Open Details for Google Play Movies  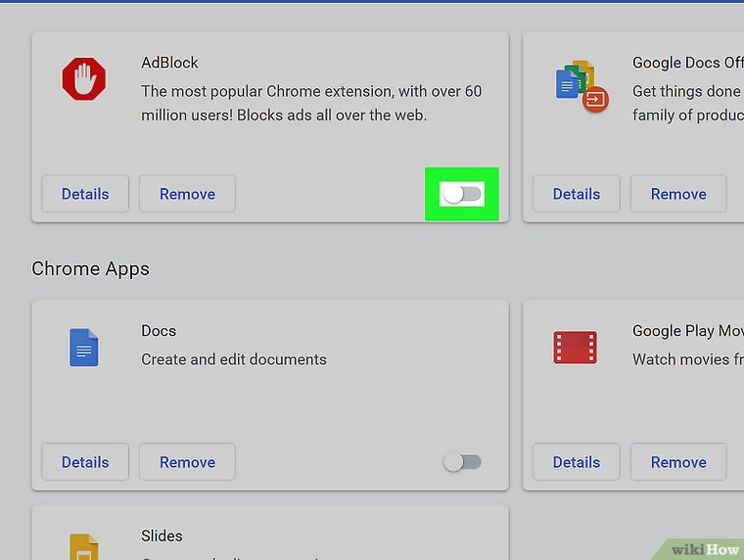pos(577,462)
